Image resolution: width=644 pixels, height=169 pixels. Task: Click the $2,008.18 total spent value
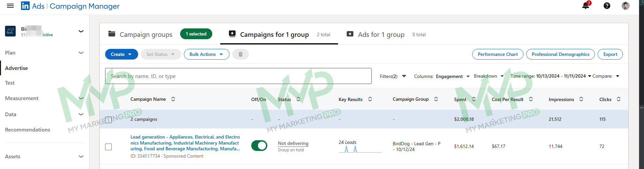click(464, 119)
